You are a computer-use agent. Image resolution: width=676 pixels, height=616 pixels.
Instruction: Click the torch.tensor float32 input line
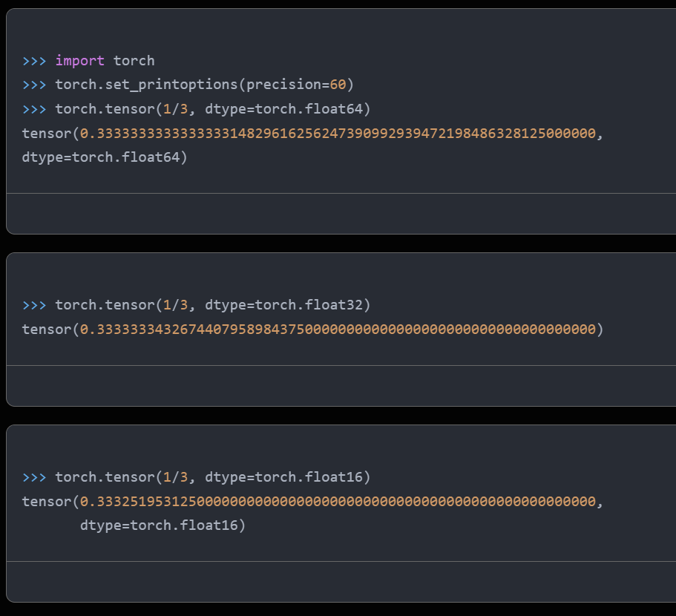pos(196,305)
